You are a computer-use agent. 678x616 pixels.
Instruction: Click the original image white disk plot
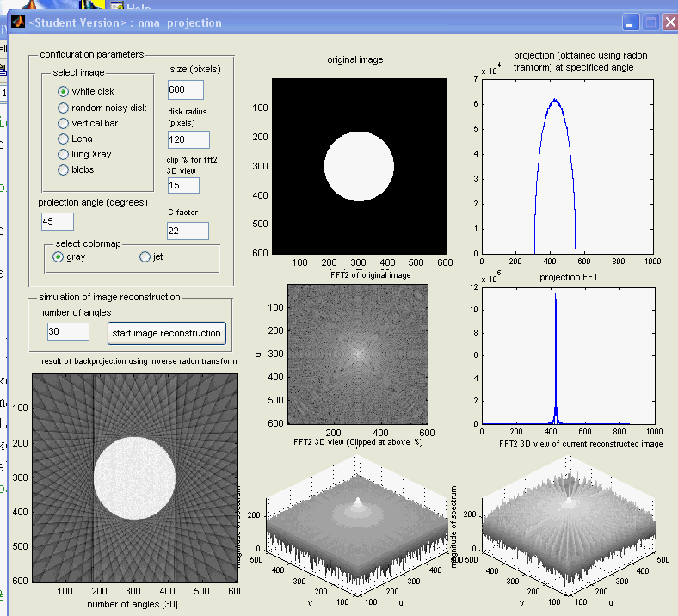[359, 167]
